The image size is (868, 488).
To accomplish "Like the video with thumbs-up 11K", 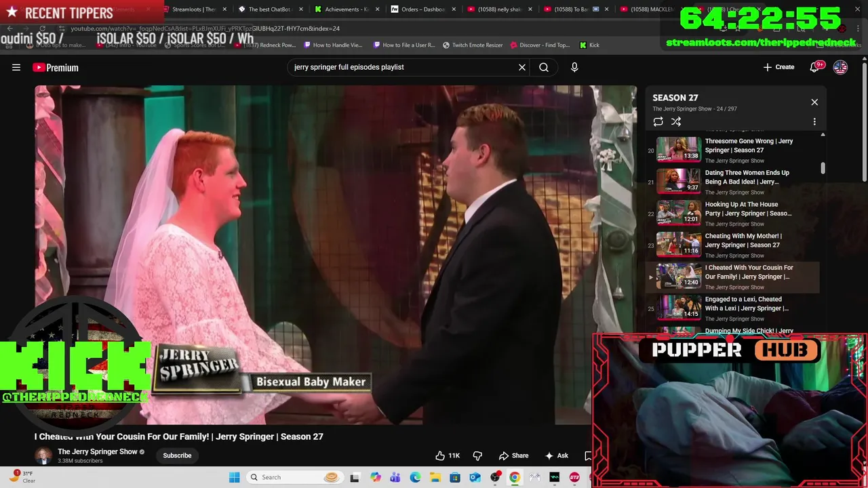I will (x=448, y=455).
